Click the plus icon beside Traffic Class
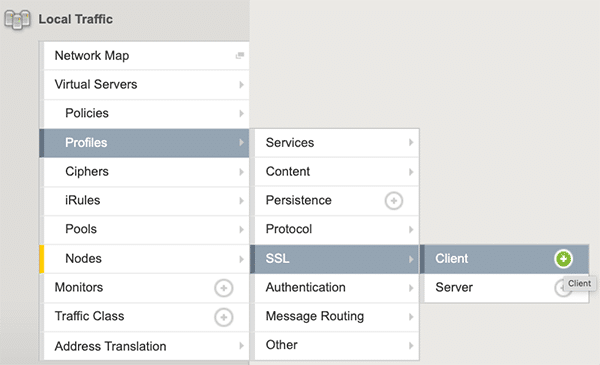The height and width of the screenshot is (365, 600). tap(223, 317)
